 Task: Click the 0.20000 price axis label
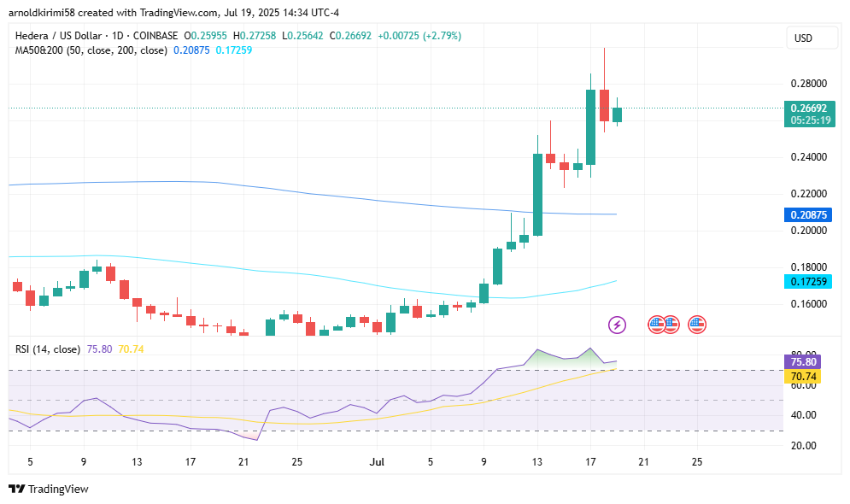pyautogui.click(x=809, y=231)
